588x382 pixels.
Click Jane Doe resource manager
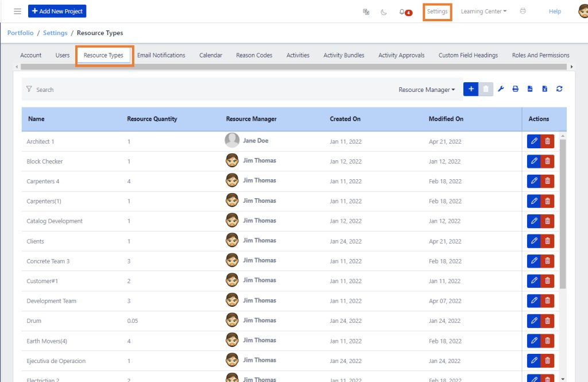coord(256,141)
